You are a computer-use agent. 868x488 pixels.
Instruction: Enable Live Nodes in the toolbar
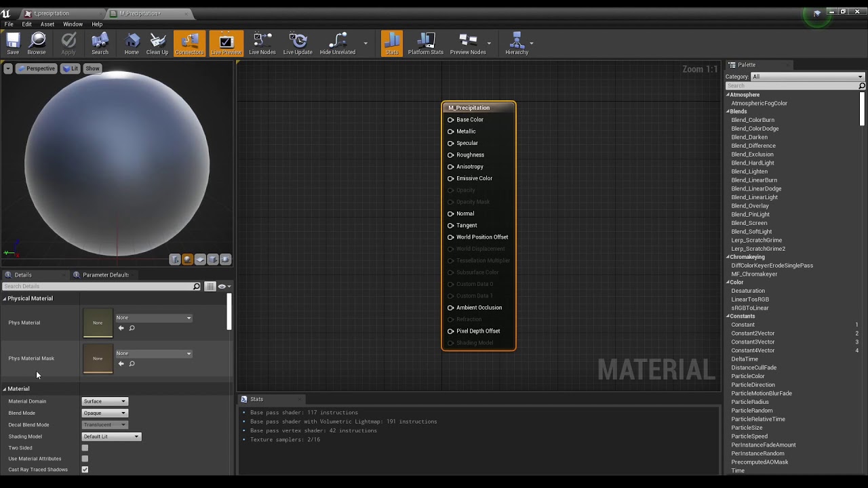pyautogui.click(x=262, y=43)
